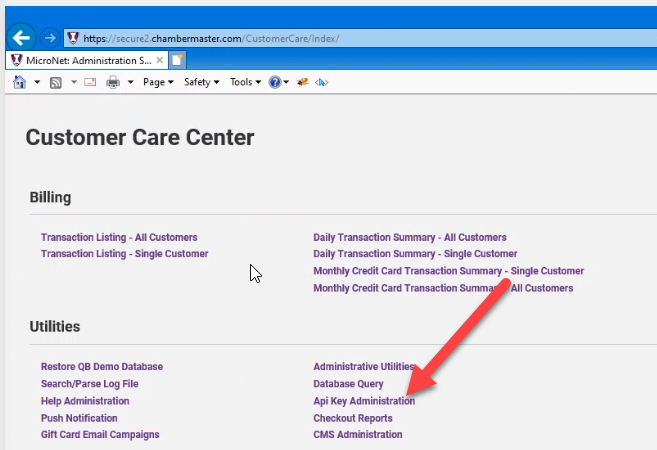This screenshot has height=450, width=657.
Task: Open the Safety menu
Action: [x=201, y=82]
